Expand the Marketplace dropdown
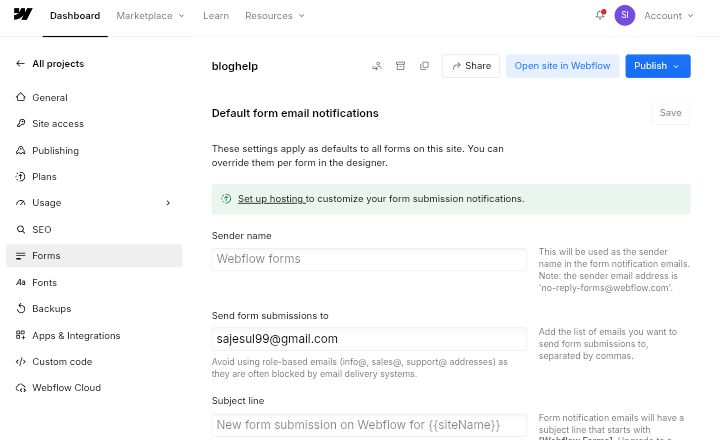The image size is (720, 440). pyautogui.click(x=151, y=16)
